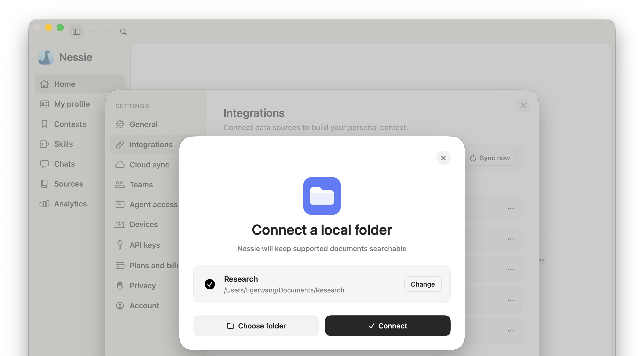
Task: Click the Research folder checkmark
Action: (x=210, y=284)
